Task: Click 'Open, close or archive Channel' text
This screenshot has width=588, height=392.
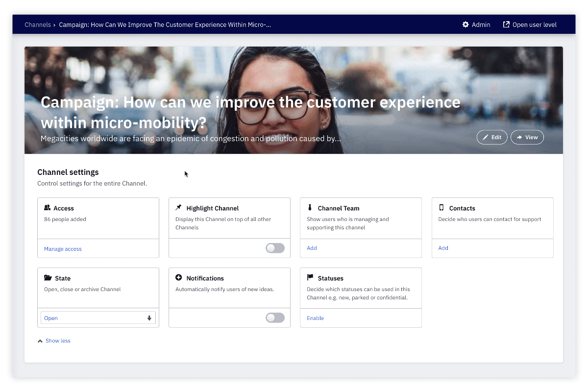Action: click(82, 290)
